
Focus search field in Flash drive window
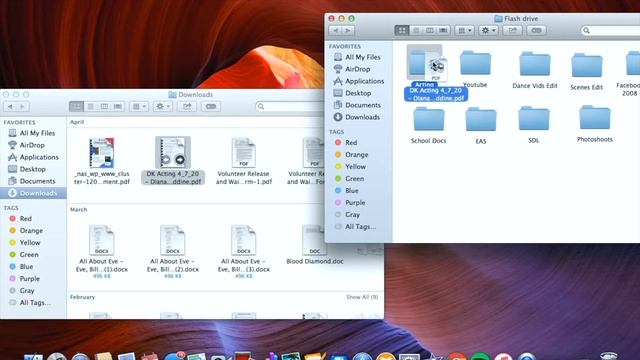pos(610,31)
